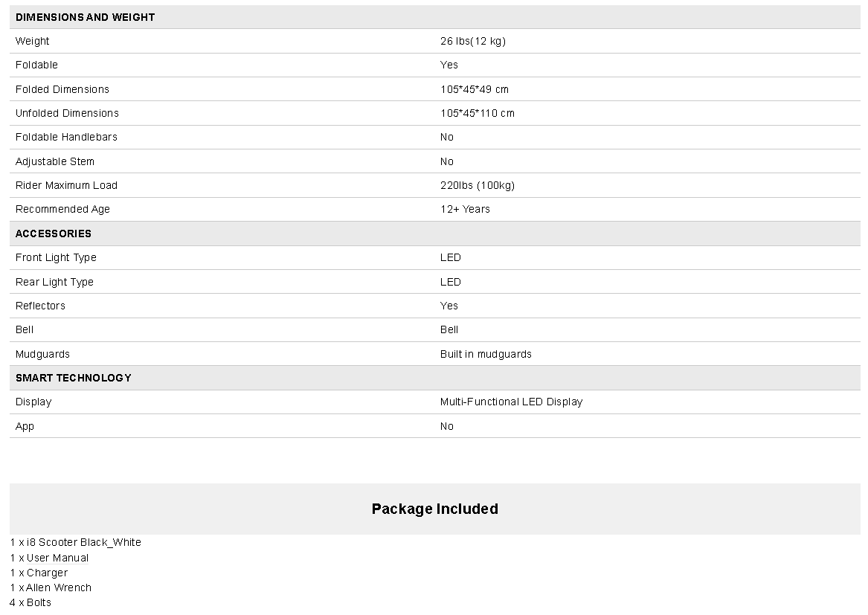Click the App row label
The height and width of the screenshot is (615, 868).
click(x=25, y=427)
